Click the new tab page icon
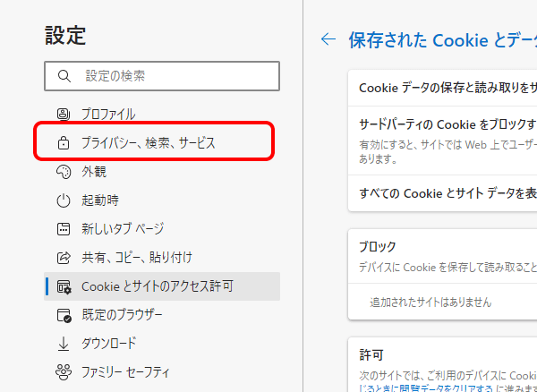 point(64,229)
